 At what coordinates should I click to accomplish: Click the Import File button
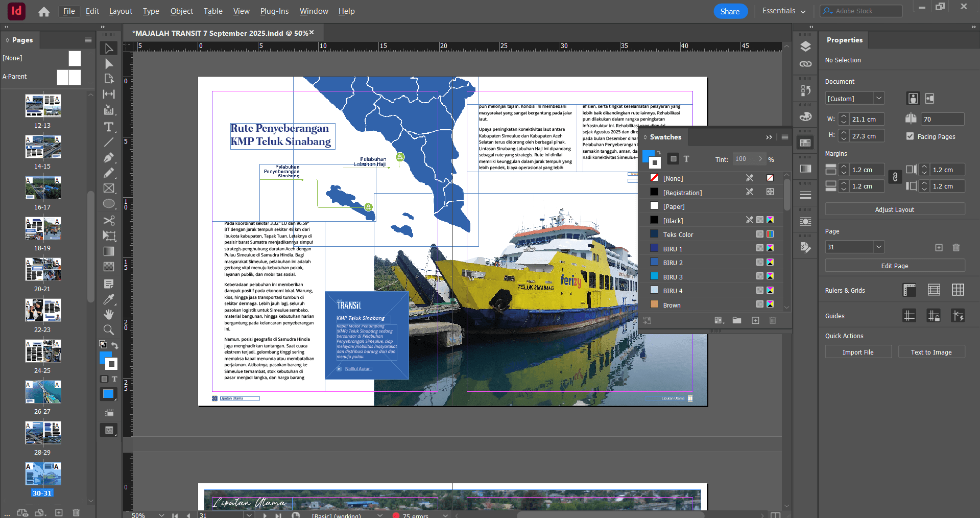[858, 352]
